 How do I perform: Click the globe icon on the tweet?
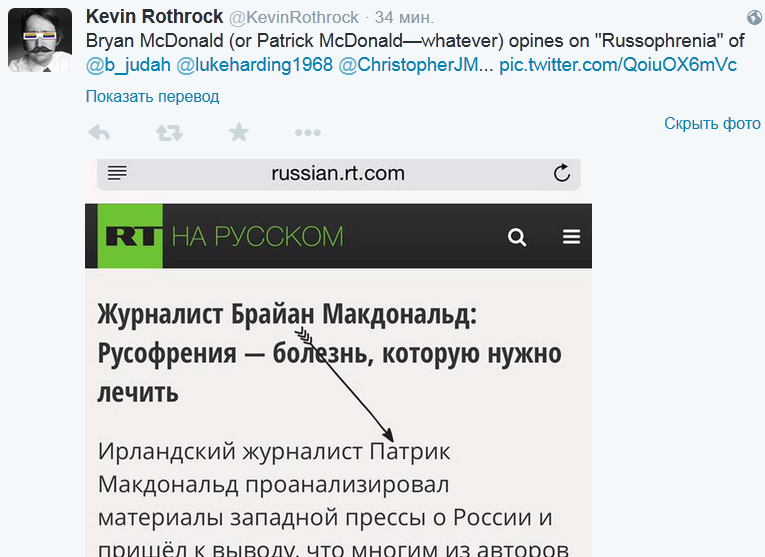754,18
